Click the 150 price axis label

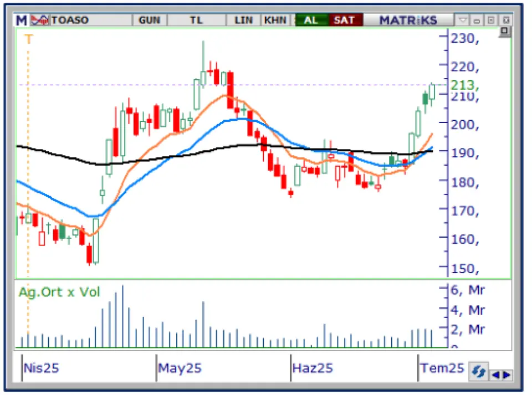pos(464,269)
